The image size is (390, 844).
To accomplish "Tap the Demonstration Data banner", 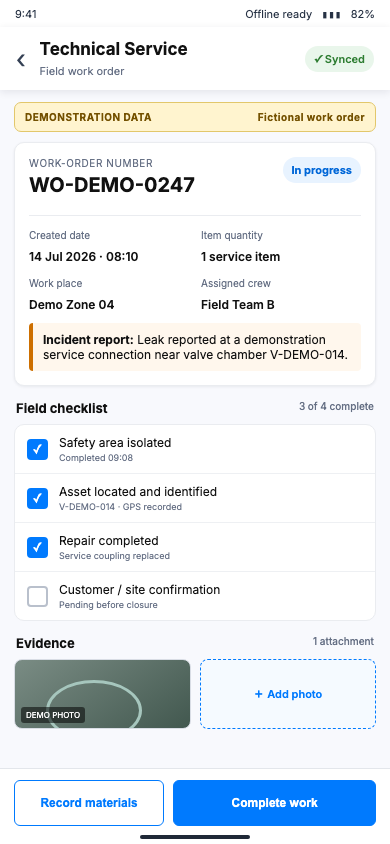I will [195, 117].
